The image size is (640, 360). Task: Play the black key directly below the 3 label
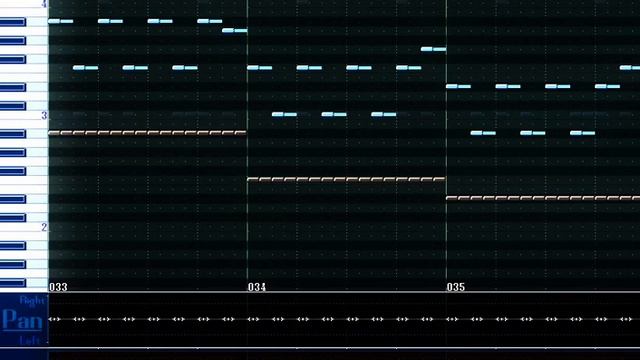13,133
